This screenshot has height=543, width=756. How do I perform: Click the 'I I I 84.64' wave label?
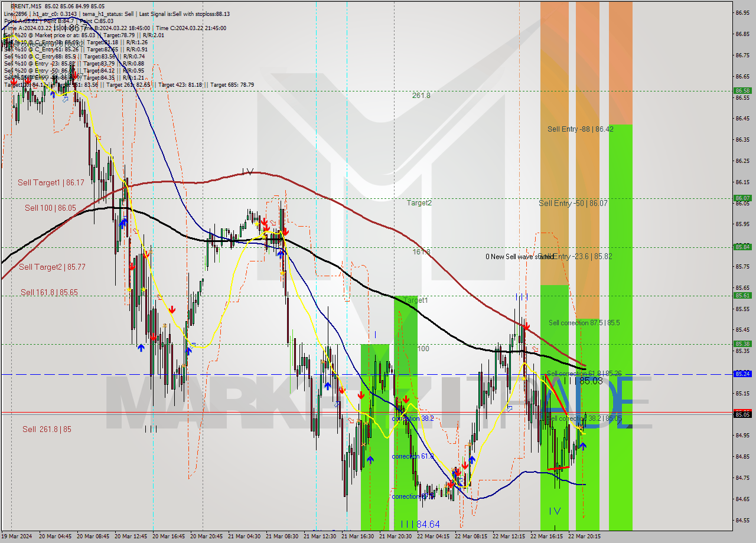420,524
